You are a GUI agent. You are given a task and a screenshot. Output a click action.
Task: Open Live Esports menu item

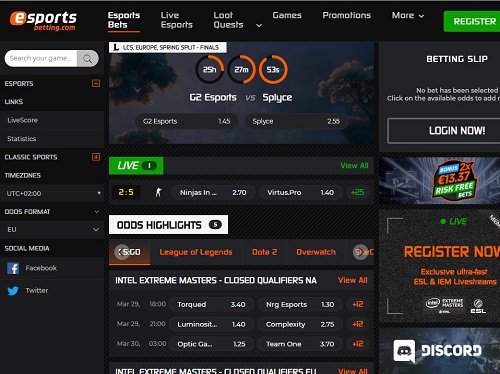[177, 20]
